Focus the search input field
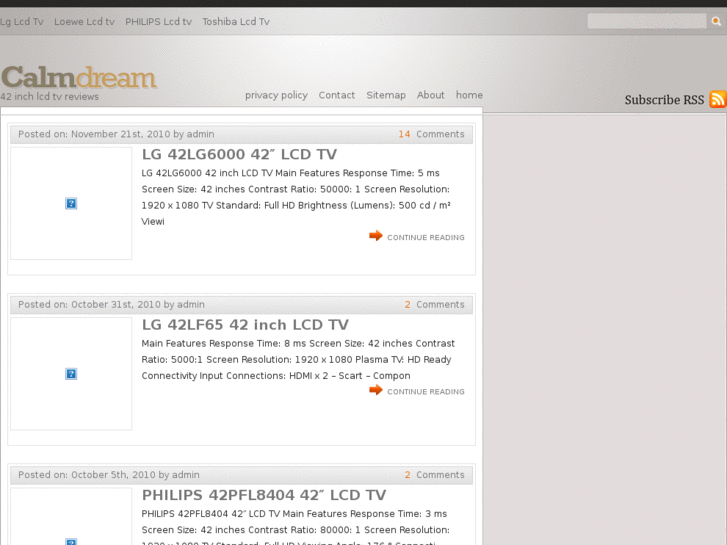Screen dimensions: 727x545 click(647, 21)
